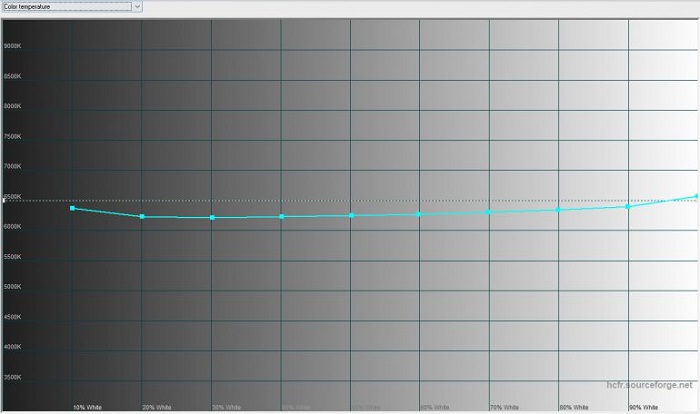Select the 20% White data point

pyautogui.click(x=142, y=217)
